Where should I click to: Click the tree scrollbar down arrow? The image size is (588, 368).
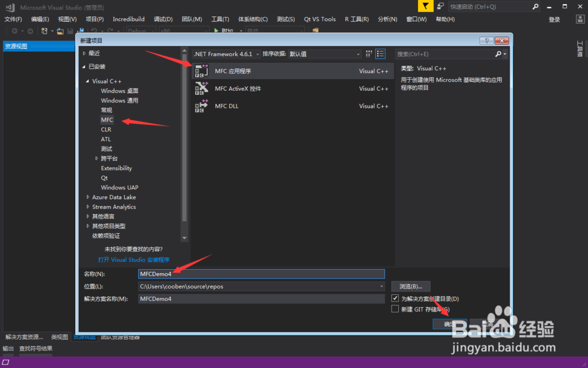tap(184, 238)
